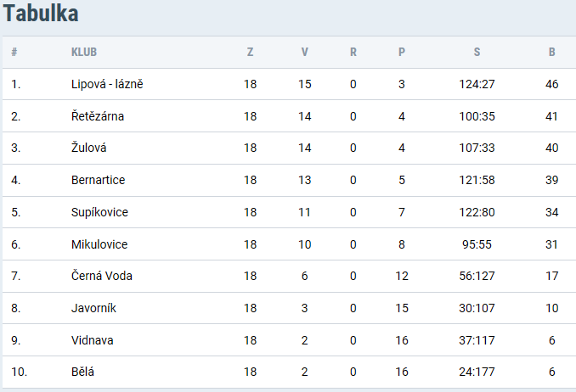Viewport: 576px width, 392px height.
Task: Click the S score column header
Action: point(477,52)
